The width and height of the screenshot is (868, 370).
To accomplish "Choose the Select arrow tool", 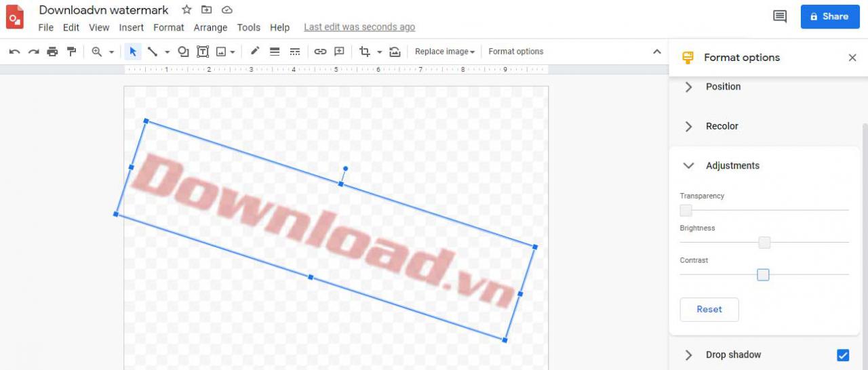I will pos(133,52).
